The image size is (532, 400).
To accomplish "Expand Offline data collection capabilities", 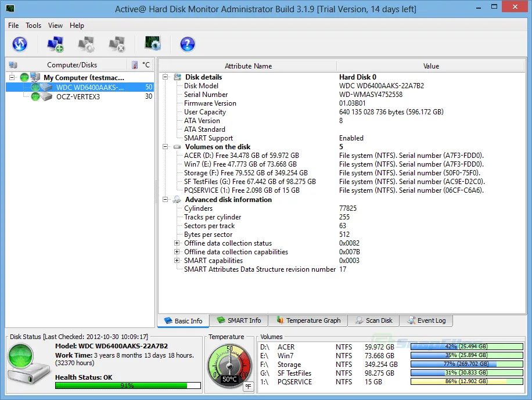I will point(177,252).
